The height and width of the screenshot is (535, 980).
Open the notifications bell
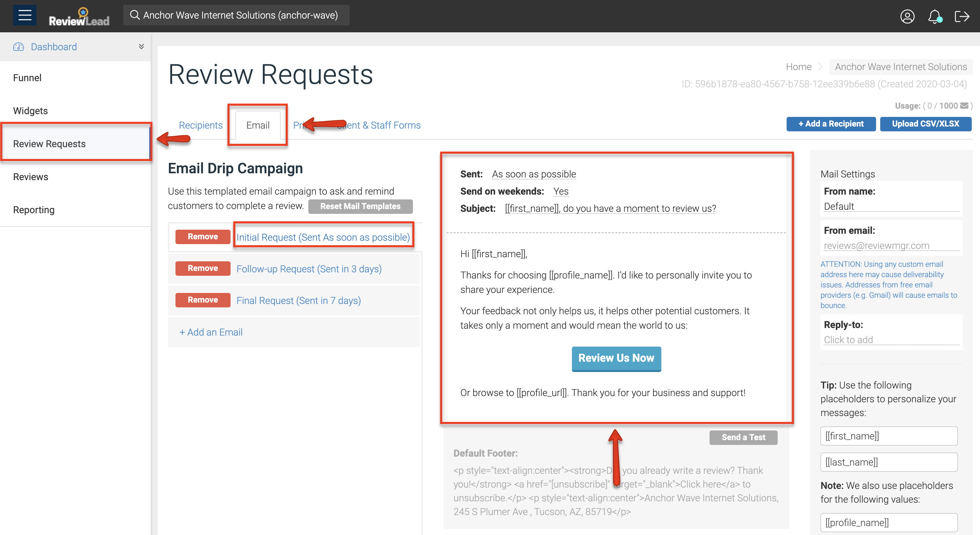934,17
